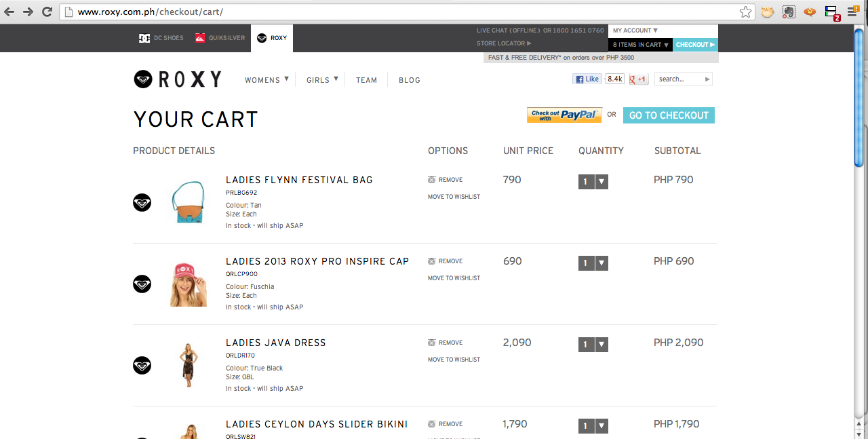Screen dimensions: 868x439
Task: Click the Roxy heart icon beside Flynn Festival Bag
Action: click(142, 202)
